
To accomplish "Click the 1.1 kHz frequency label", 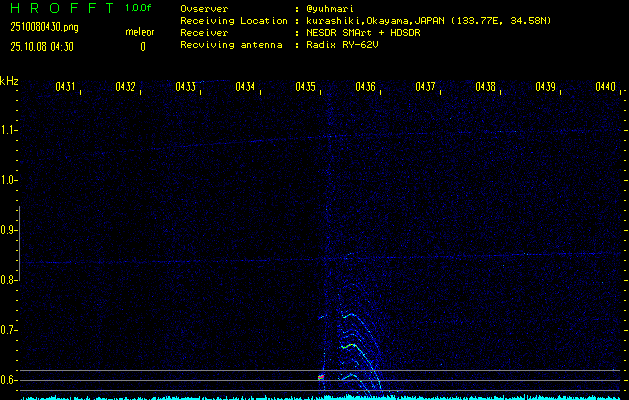I will pos(9,130).
